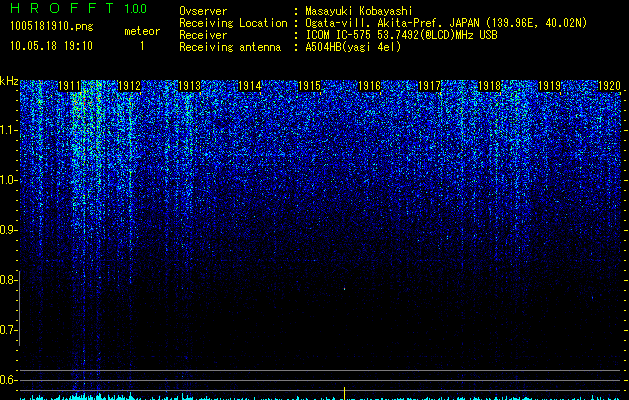629x400 pixels.
Task: Click the ICOM IC-575 receiver text
Action: tap(401, 35)
